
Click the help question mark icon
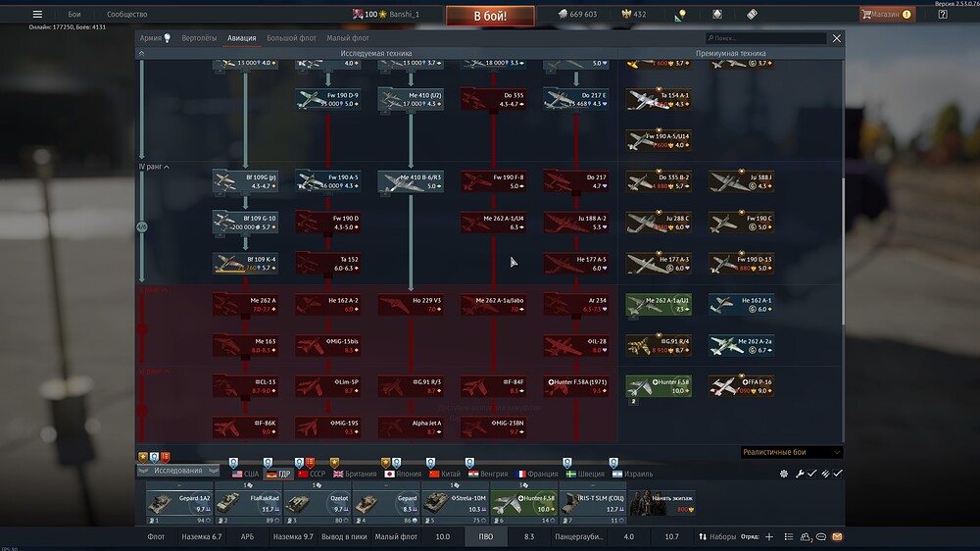coord(943,15)
